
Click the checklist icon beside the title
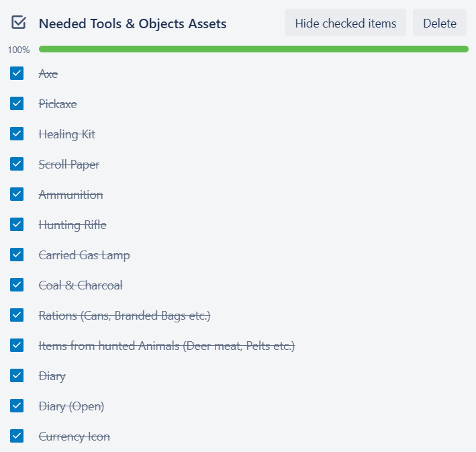pos(19,23)
